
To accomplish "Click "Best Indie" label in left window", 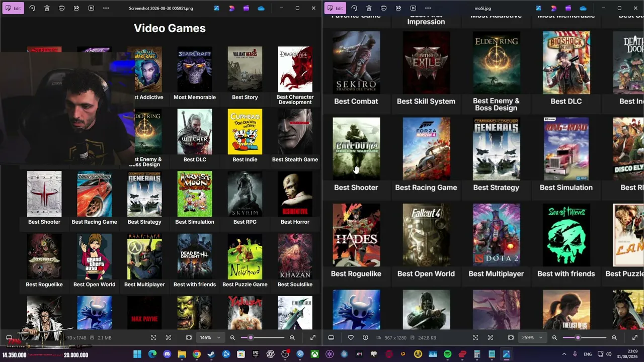I will 245,159.
